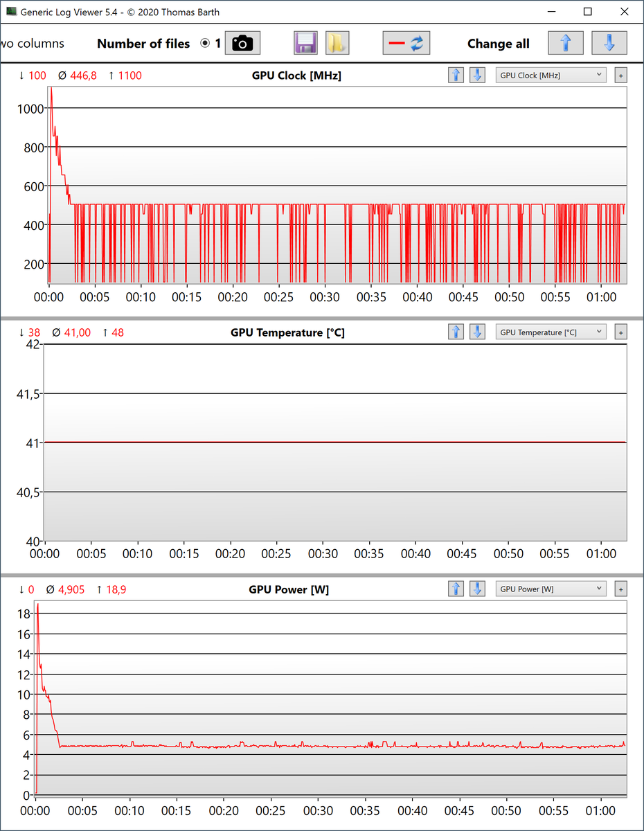Screen dimensions: 644x831
Task: Click the GPU Temperature [°C] chart title
Action: (287, 332)
